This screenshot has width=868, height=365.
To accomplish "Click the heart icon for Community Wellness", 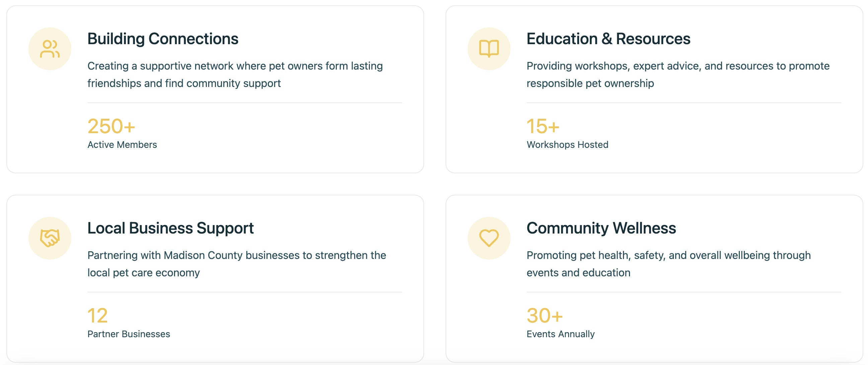I will pyautogui.click(x=489, y=239).
